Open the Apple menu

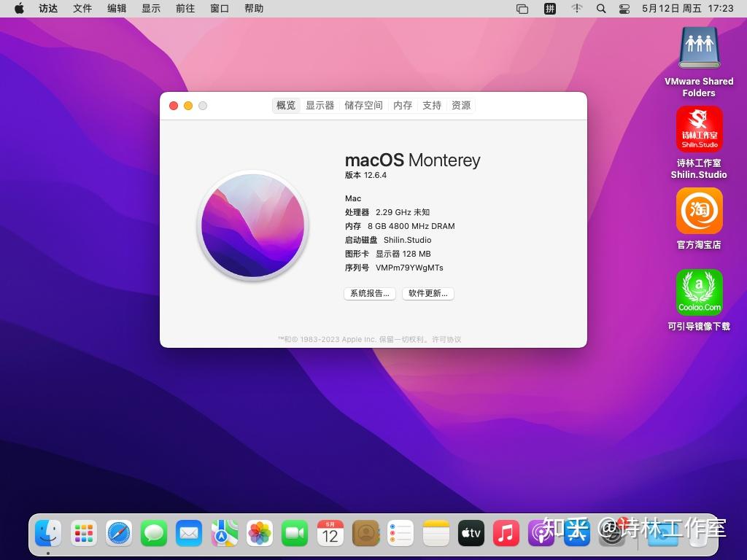coord(19,9)
